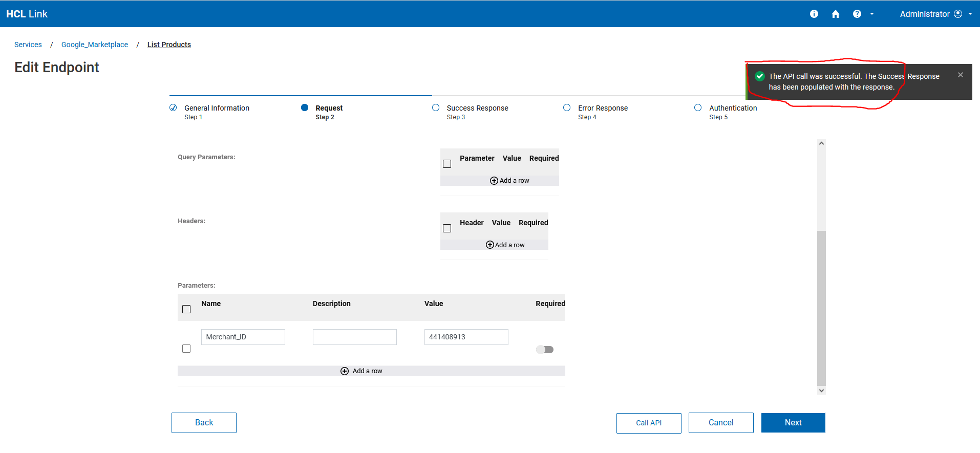Click the green success checkmark icon
This screenshot has width=980, height=453.
click(760, 76)
